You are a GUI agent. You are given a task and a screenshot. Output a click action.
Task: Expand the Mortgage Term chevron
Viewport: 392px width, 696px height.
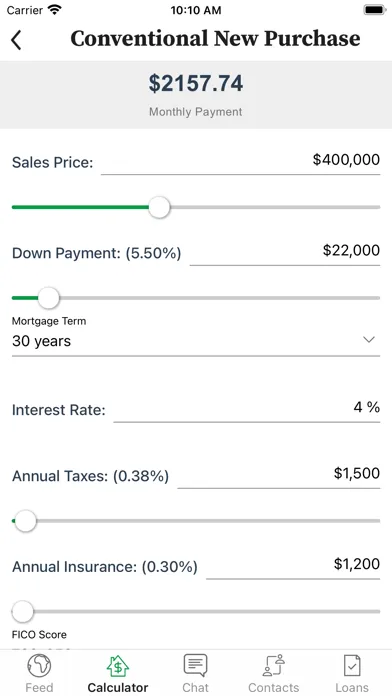369,340
